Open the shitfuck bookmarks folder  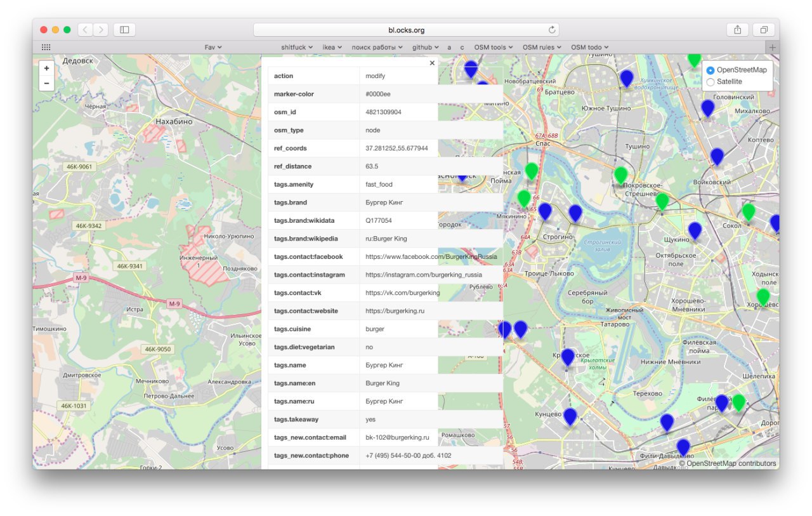(297, 48)
